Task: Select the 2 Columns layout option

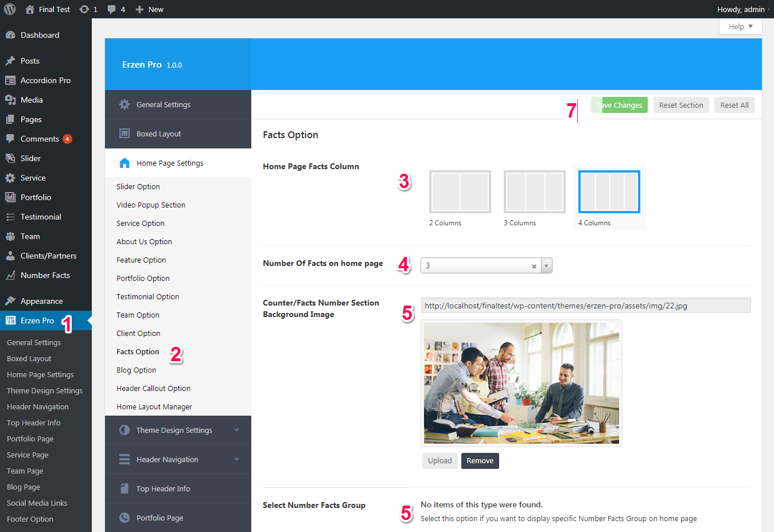Action: (x=460, y=191)
